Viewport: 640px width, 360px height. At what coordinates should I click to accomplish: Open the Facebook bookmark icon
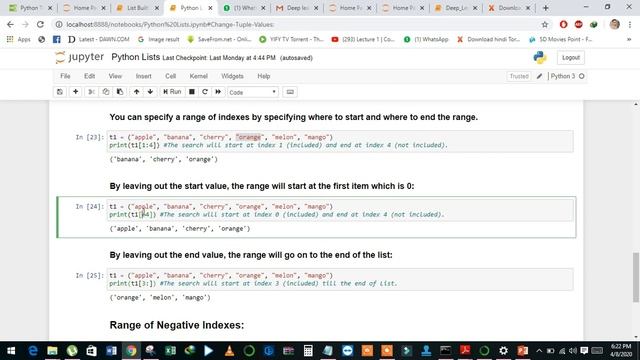[x=56, y=39]
